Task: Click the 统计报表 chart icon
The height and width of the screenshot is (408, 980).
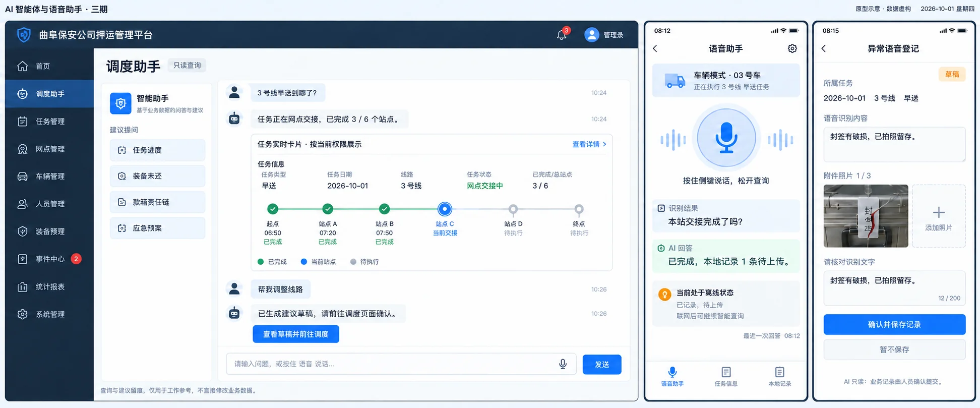Action: pos(22,286)
